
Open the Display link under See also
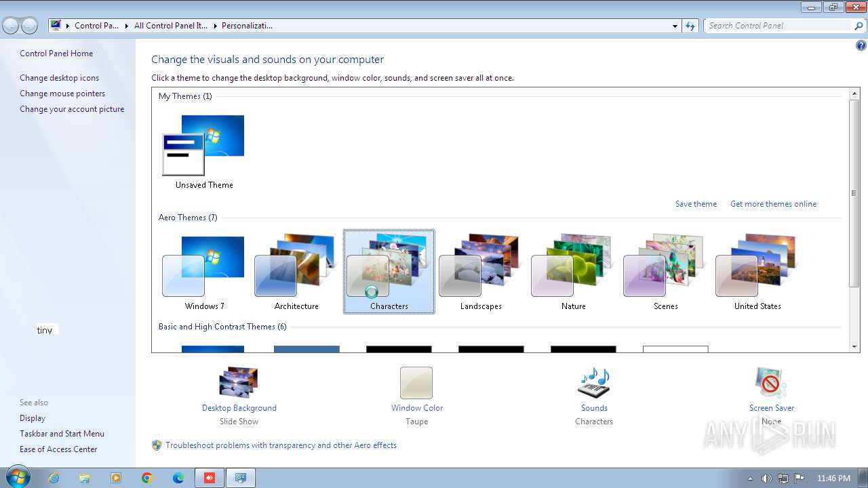pyautogui.click(x=33, y=418)
